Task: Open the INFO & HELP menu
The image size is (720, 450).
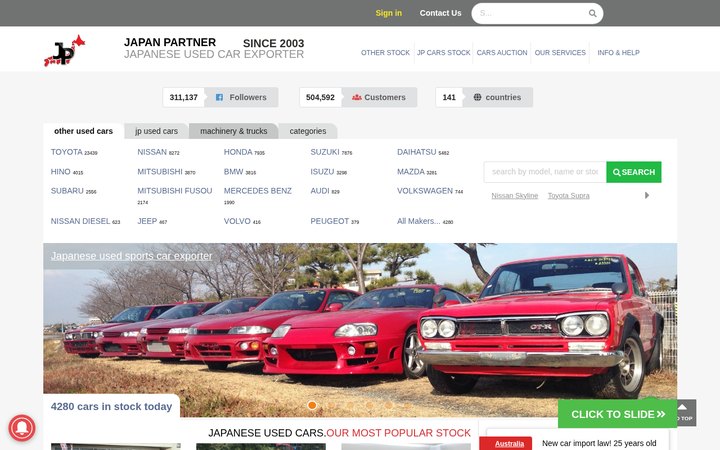Action: pyautogui.click(x=619, y=53)
